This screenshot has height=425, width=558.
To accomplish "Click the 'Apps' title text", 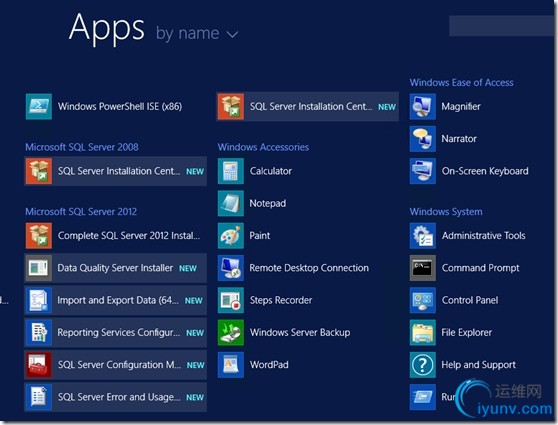I will point(107,28).
